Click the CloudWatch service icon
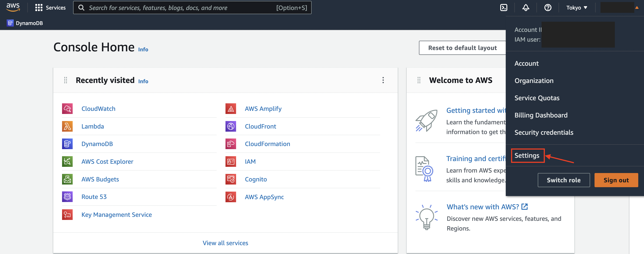644x254 pixels. coord(67,109)
